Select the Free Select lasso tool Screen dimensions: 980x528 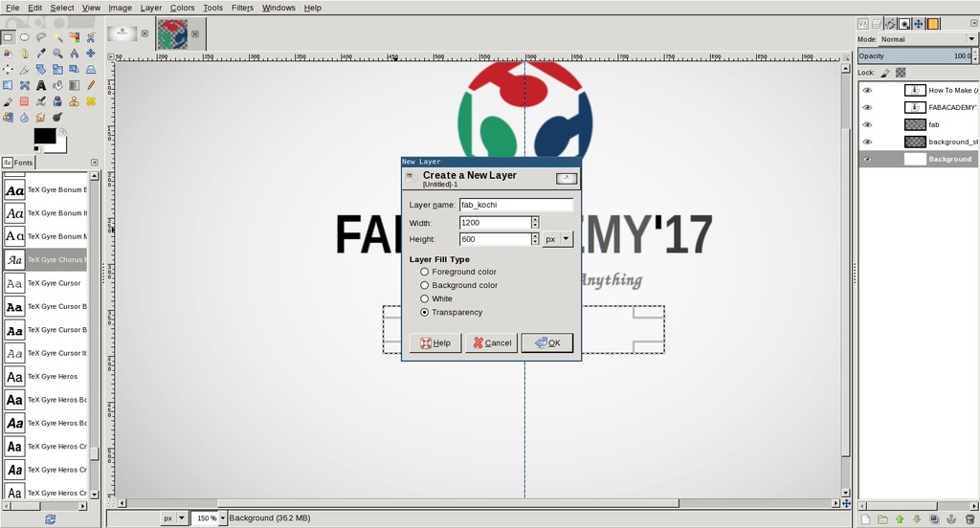40,37
